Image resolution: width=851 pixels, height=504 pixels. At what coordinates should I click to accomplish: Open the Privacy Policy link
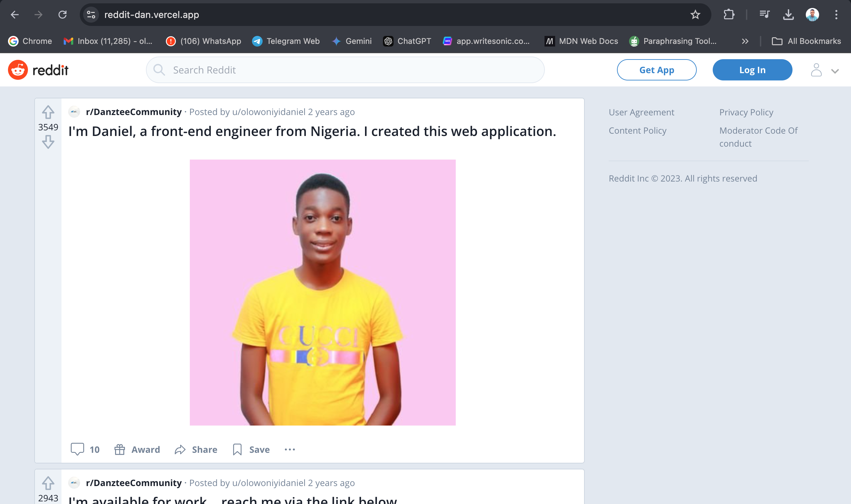(746, 112)
